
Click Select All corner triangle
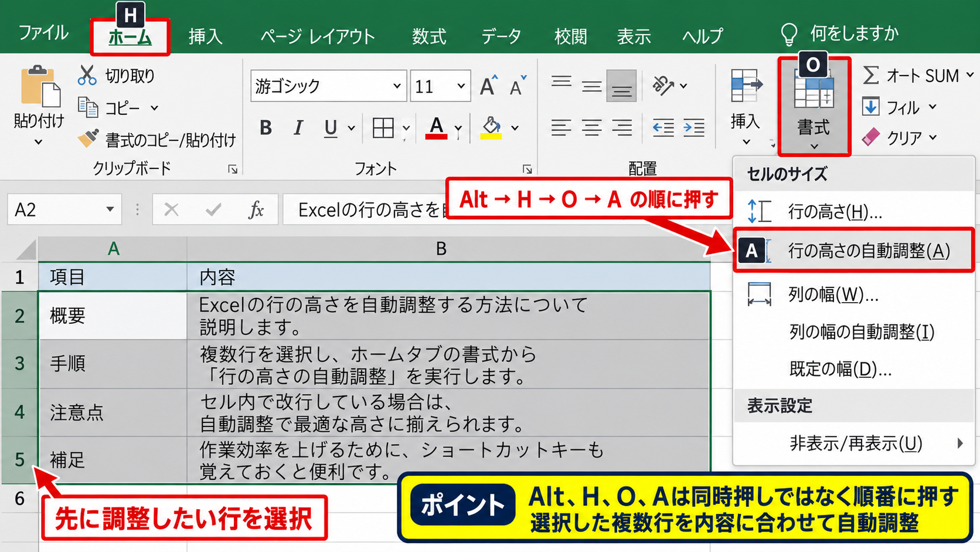click(x=26, y=250)
